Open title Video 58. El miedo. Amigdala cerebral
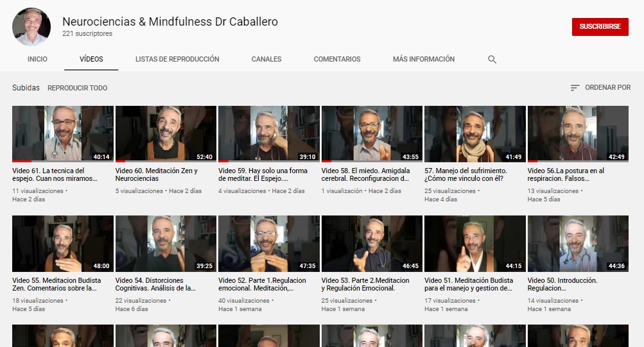 [x=365, y=174]
